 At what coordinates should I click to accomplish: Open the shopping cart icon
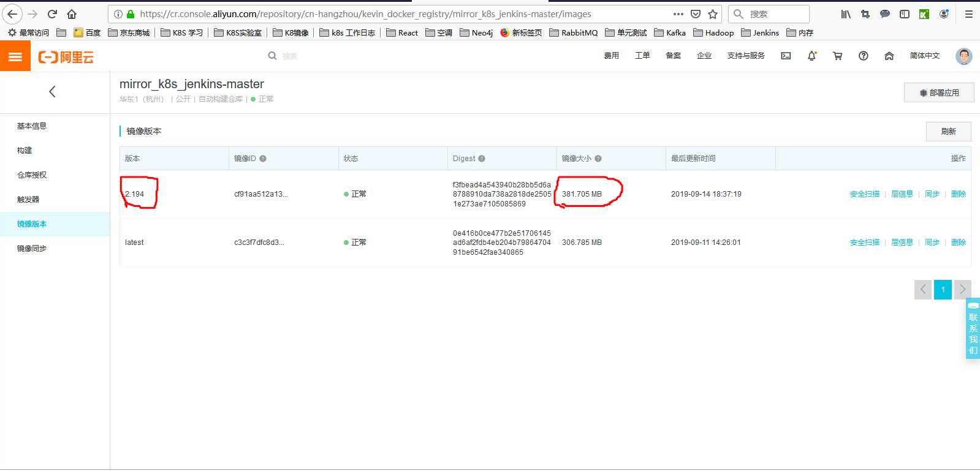point(838,56)
